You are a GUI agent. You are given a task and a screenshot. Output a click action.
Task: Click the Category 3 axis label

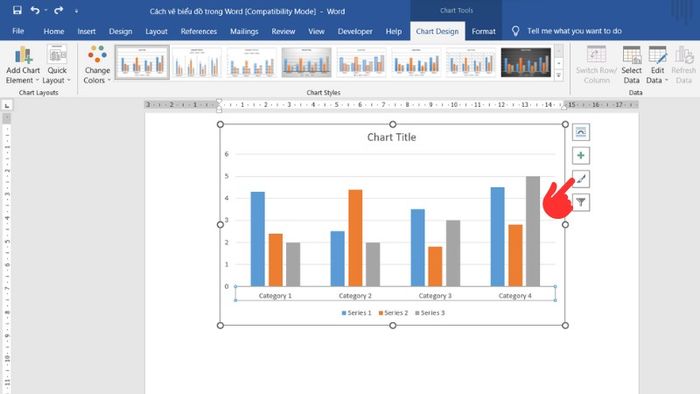tap(435, 295)
